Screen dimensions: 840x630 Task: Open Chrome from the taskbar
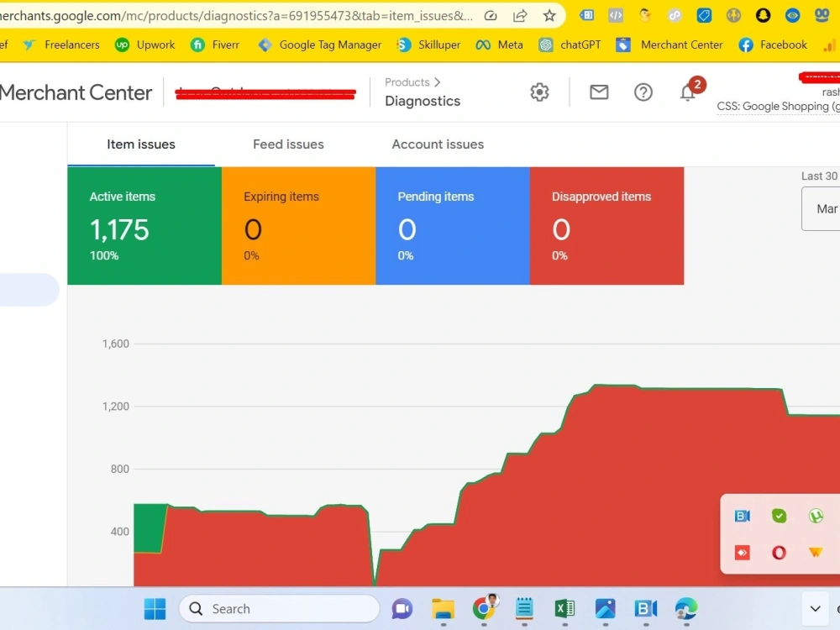(x=485, y=607)
